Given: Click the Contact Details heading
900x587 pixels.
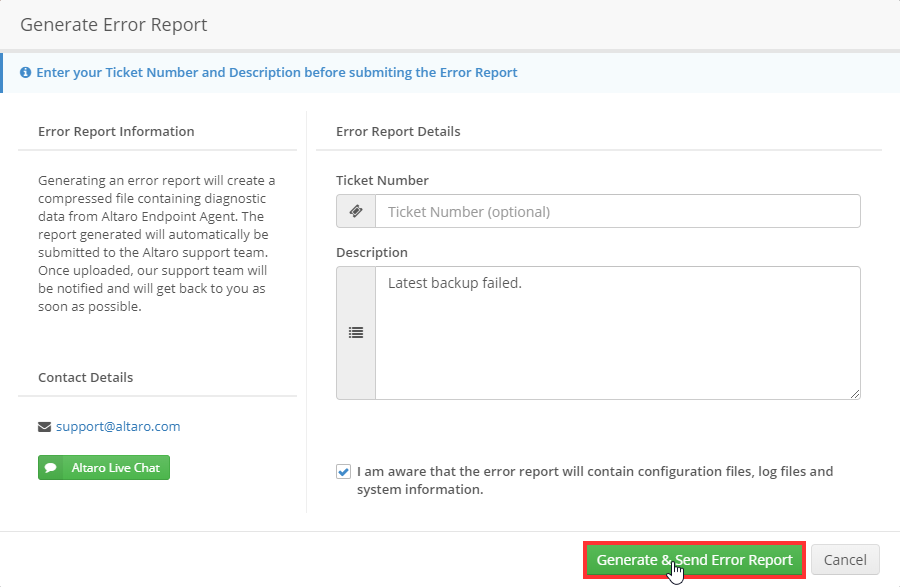Looking at the screenshot, I should point(86,378).
